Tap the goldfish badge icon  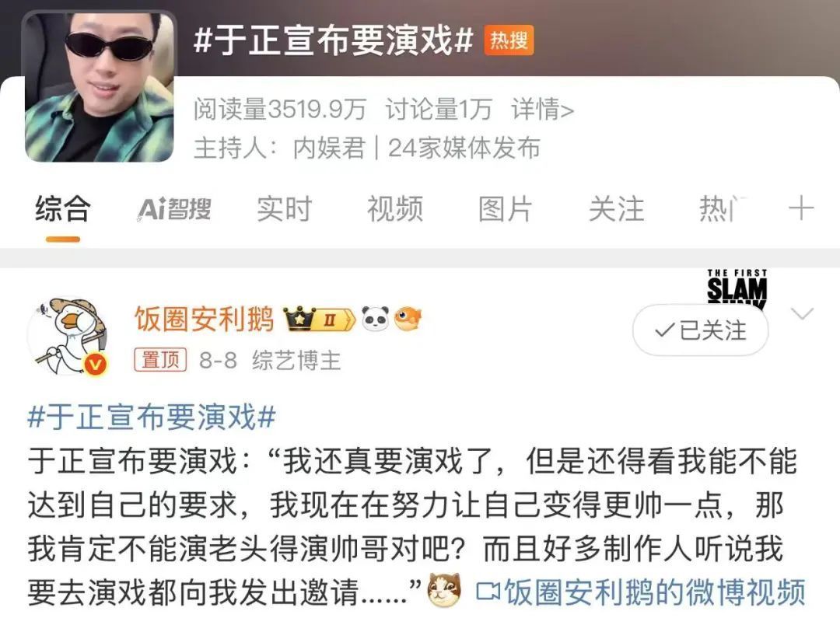pyautogui.click(x=408, y=319)
